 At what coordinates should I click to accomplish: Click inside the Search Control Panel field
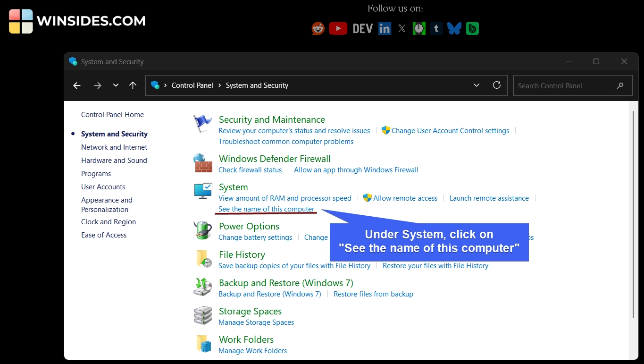(566, 85)
